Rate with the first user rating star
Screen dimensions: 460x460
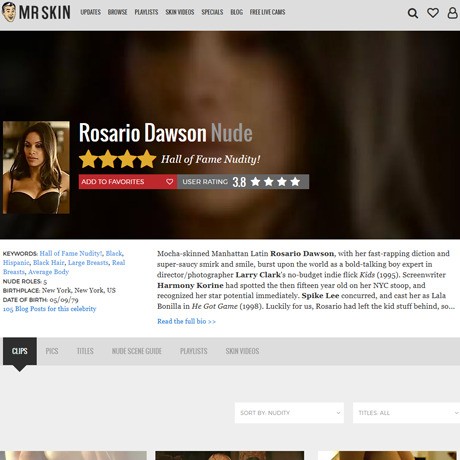click(x=255, y=182)
